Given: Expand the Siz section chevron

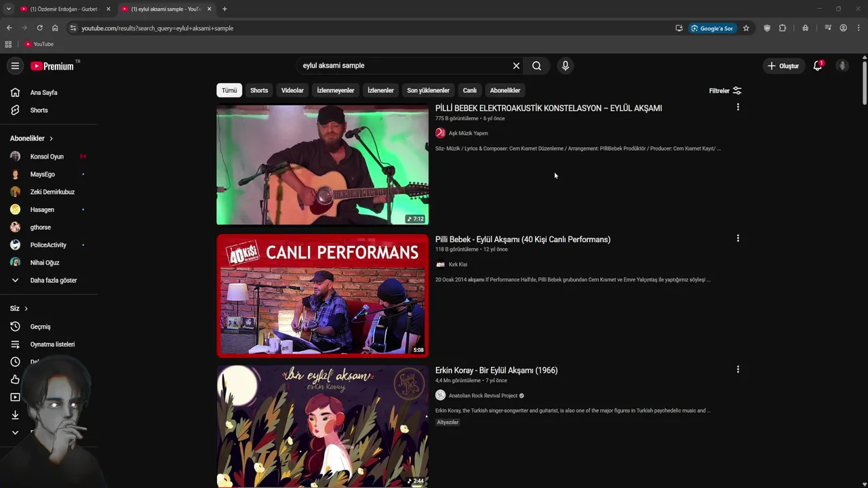Looking at the screenshot, I should click(x=26, y=308).
